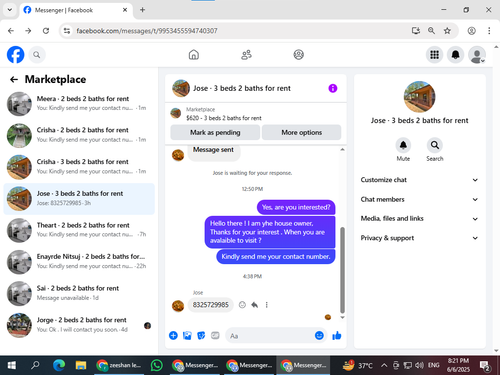
Task: Click the chat messages scrollbar
Action: [342, 270]
